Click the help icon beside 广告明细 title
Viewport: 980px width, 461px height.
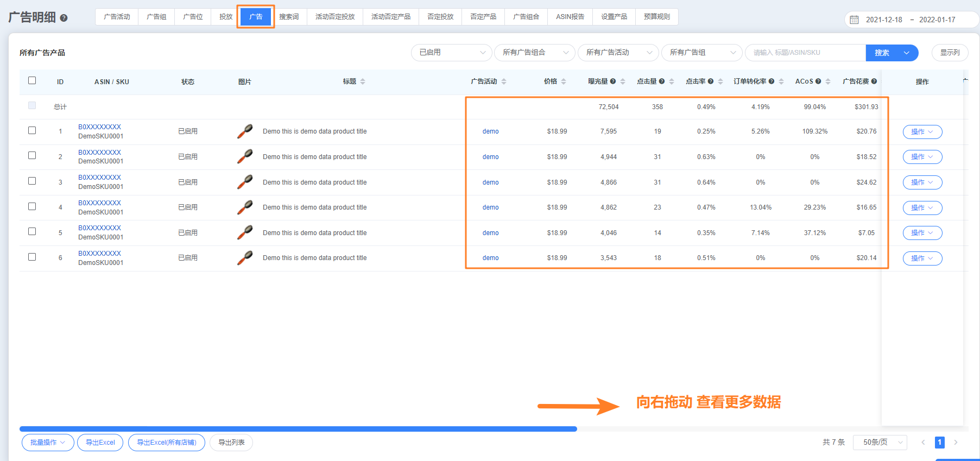point(64,18)
